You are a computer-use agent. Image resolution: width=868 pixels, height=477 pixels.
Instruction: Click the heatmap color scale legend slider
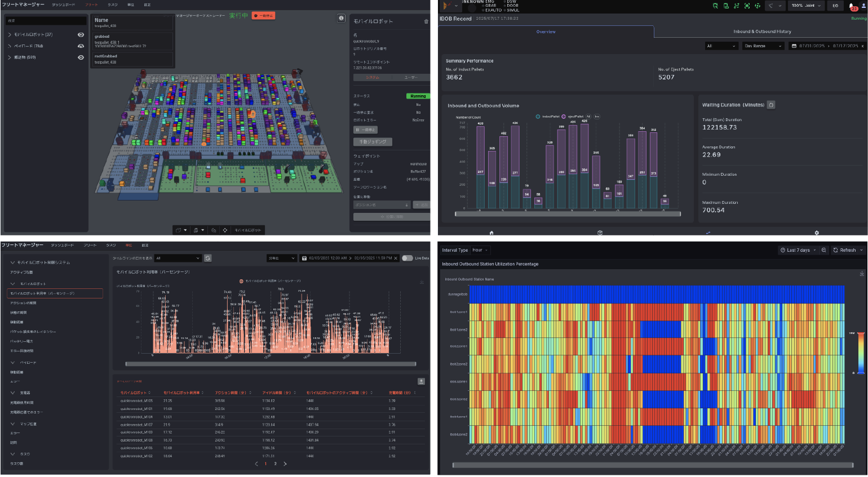pos(861,353)
